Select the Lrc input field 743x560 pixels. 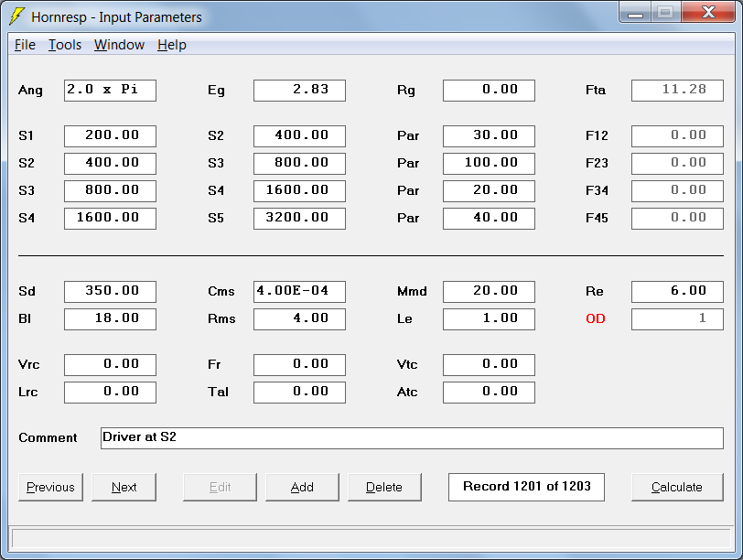tap(110, 393)
